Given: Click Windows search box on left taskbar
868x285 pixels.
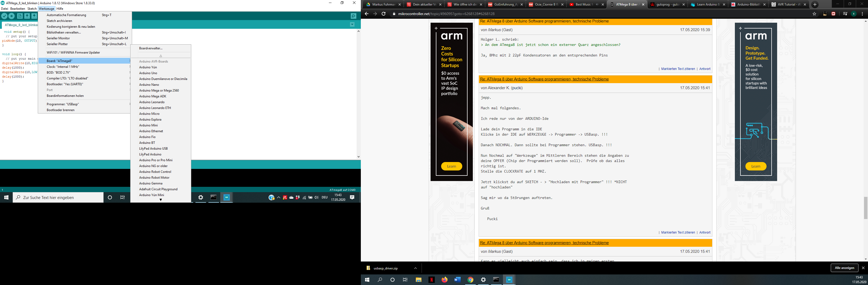Looking at the screenshot, I should 58,197.
